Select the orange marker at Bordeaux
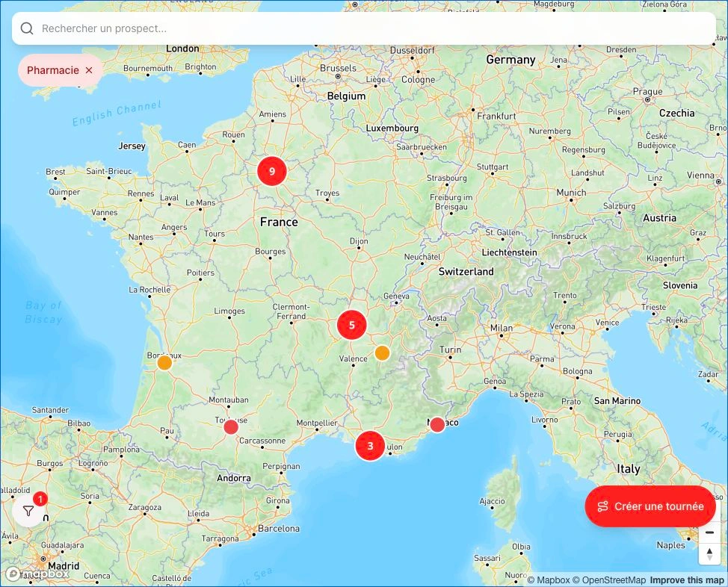Viewport: 728px width, 587px height. [x=164, y=362]
